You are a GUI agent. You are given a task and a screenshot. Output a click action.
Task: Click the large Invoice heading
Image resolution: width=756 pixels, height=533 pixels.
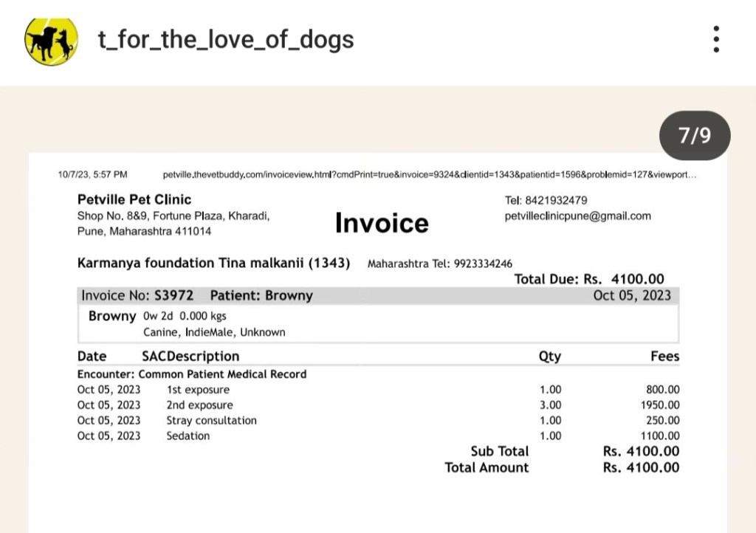(x=382, y=222)
